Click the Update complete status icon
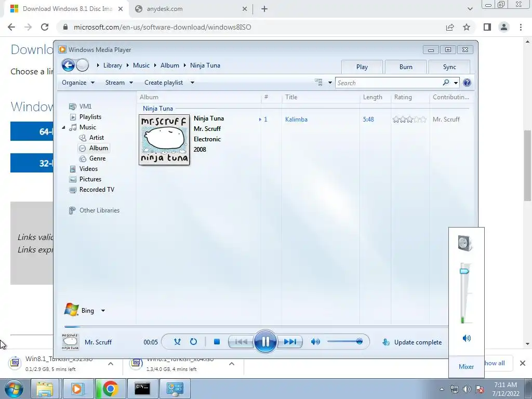This screenshot has height=399, width=532. 386,342
